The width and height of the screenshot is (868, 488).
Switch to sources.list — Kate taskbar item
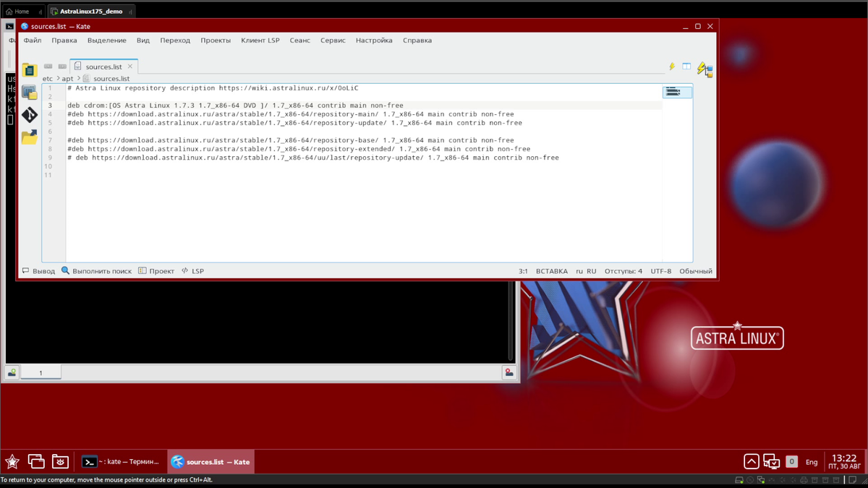[x=211, y=461]
